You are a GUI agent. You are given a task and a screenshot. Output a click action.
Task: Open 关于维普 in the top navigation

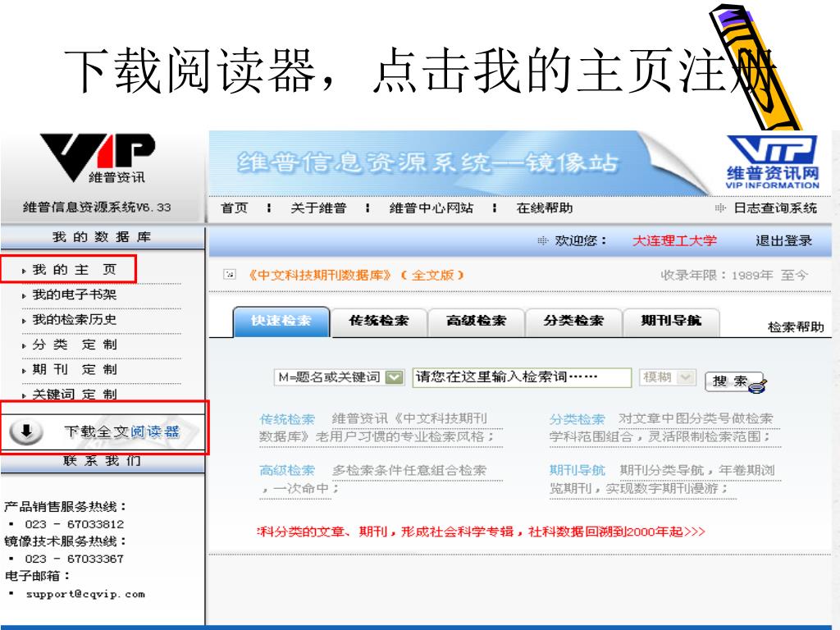[x=318, y=208]
